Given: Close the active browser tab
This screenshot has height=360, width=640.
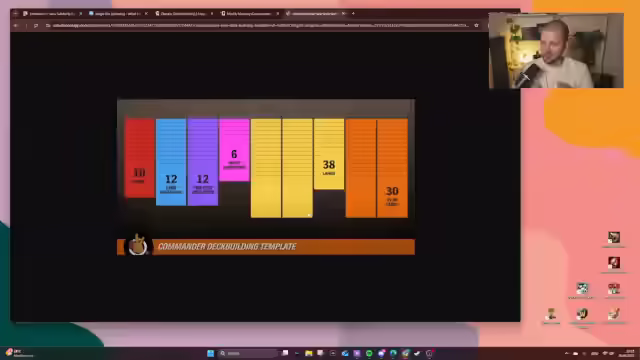Looking at the screenshot, I should [x=343, y=13].
